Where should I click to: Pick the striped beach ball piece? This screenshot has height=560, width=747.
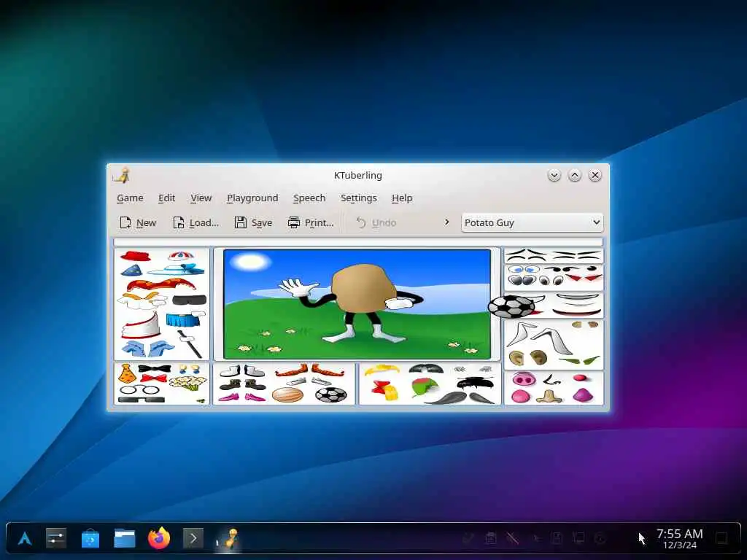point(287,394)
